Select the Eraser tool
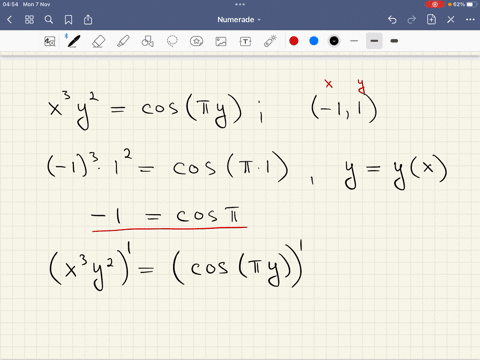 click(98, 41)
